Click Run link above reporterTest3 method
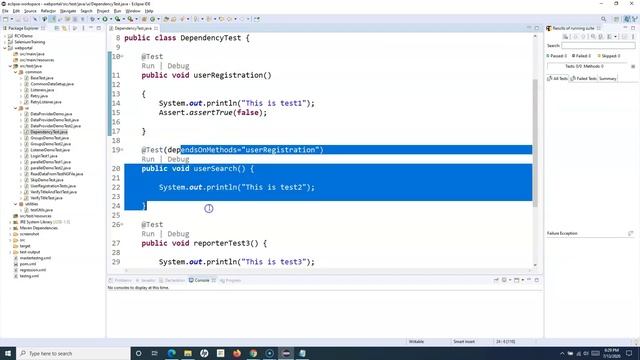This screenshot has width=640, height=360. [x=148, y=234]
